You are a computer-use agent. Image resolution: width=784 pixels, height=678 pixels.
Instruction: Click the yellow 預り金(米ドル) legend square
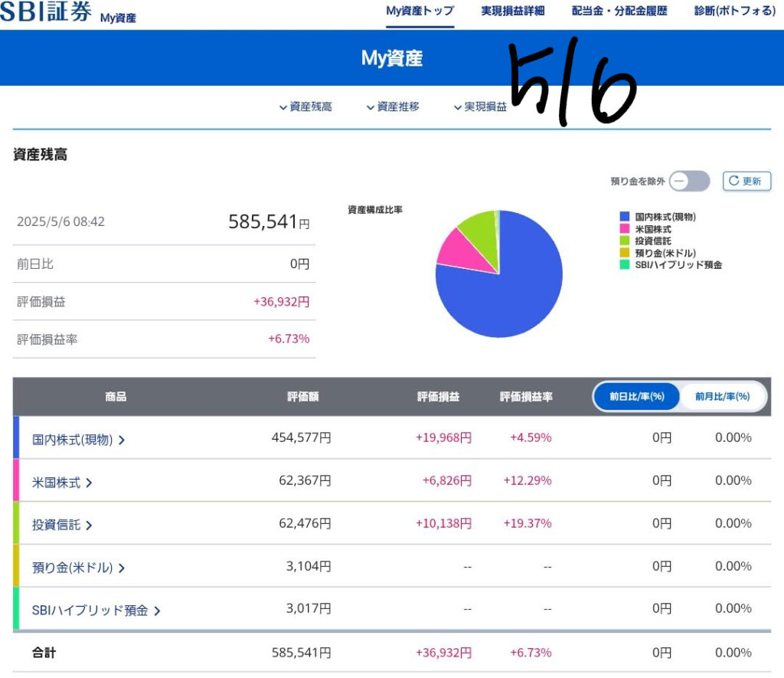(x=624, y=253)
